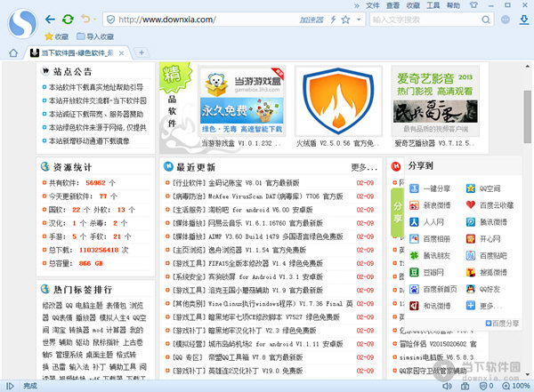Click the site security shield icon in the address bar
This screenshot has width=534, height=392.
pyautogui.click(x=110, y=20)
